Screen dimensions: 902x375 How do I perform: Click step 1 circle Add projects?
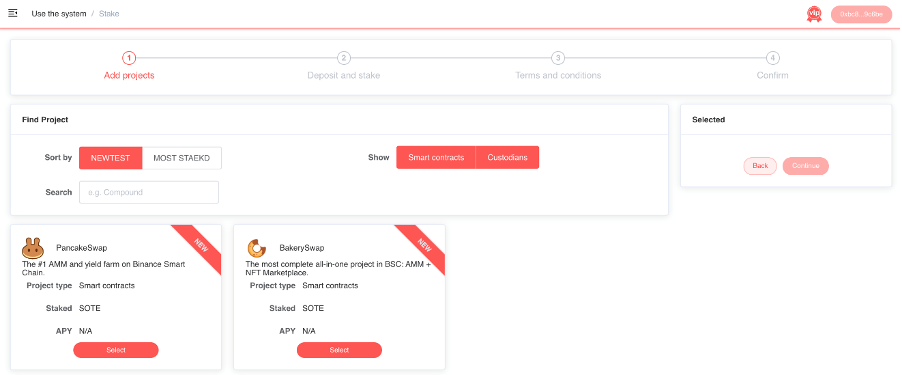click(x=129, y=58)
